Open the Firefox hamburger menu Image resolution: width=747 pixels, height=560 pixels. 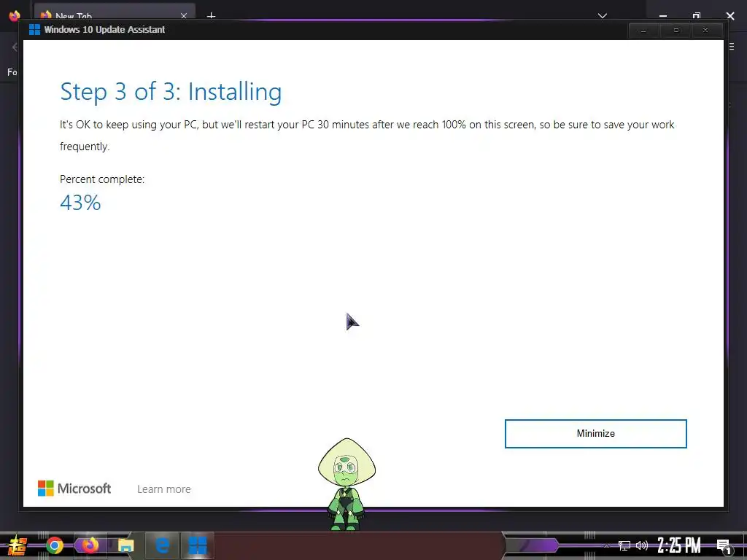(x=732, y=47)
